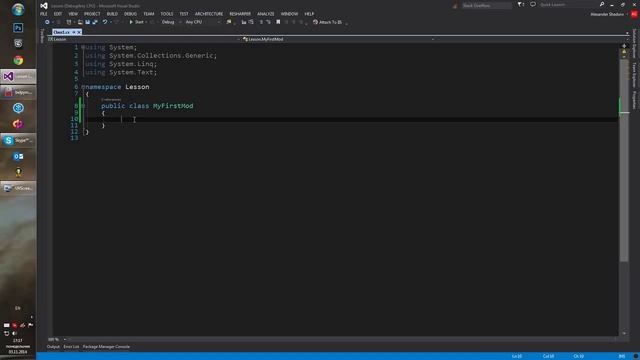This screenshot has width=640, height=360.
Task: Open the DEBUG menu
Action: (130, 14)
